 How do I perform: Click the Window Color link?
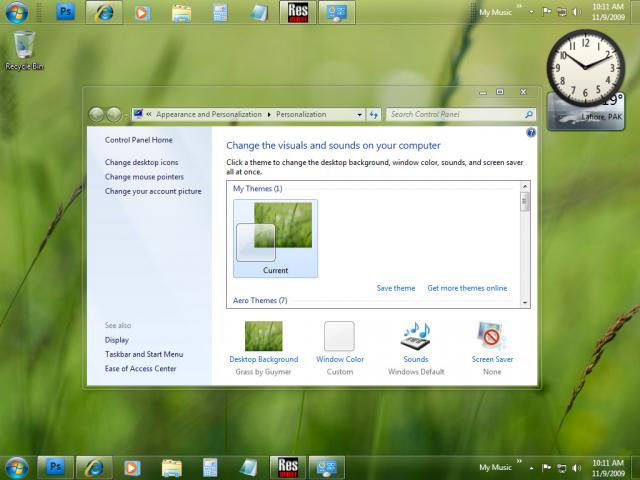pos(340,359)
